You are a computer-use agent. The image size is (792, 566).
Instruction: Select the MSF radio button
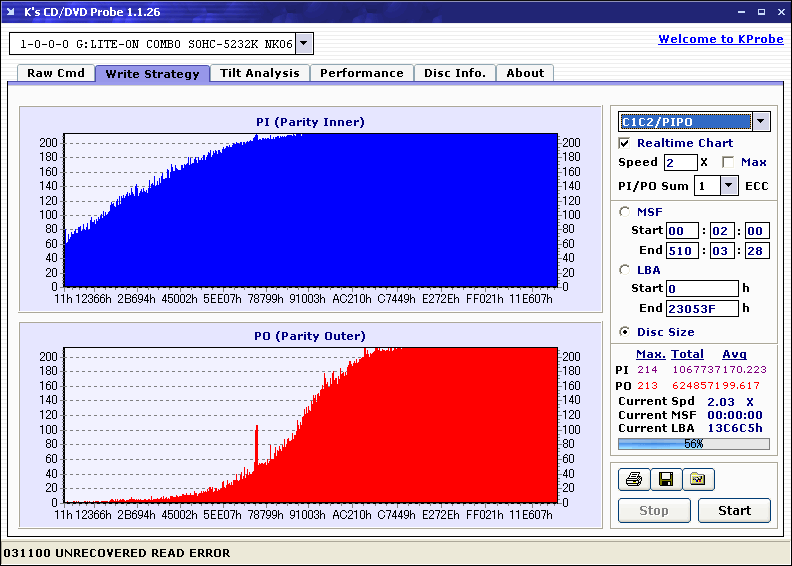624,212
